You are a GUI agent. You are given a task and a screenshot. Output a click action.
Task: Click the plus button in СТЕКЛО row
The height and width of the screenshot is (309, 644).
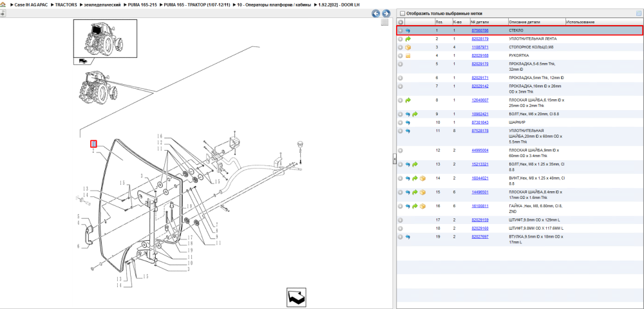401,31
